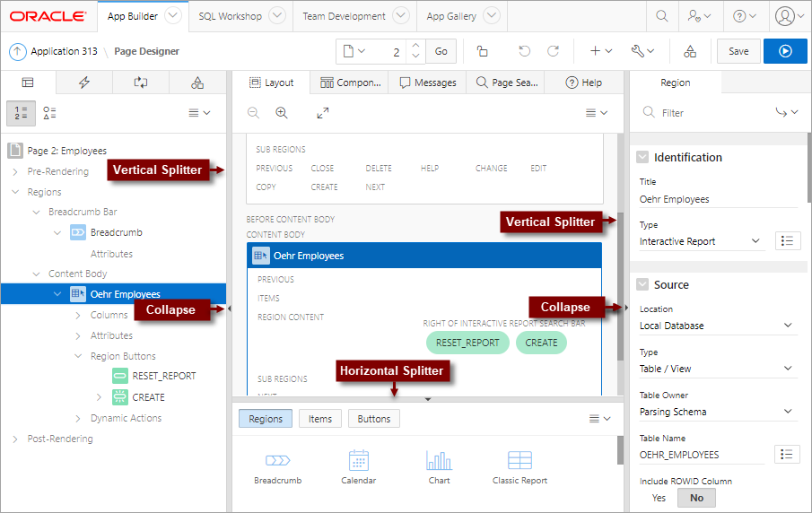Select the Region property editor tab
The image size is (812, 513).
675,83
